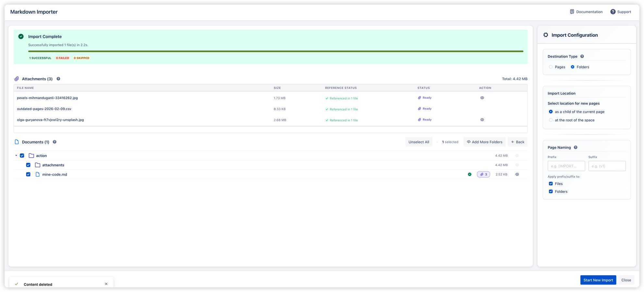The image size is (644, 292).
Task: Preview pexels-mihmanduganli-33416262.jpg via its eye icon
Action: [482, 98]
